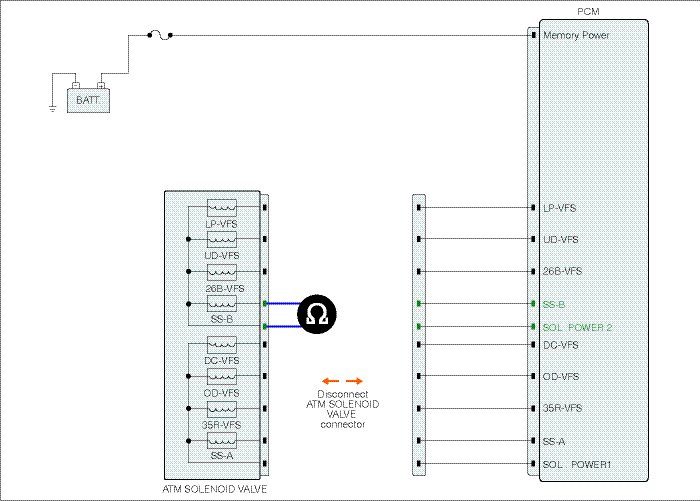Click the PCM title label
Image resolution: width=700 pixels, height=501 pixels.
coord(588,12)
